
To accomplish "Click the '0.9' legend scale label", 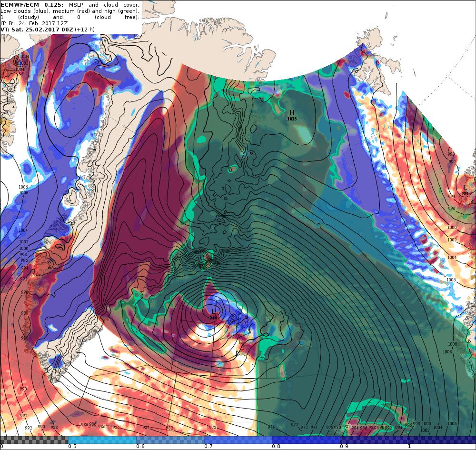I will click(x=344, y=446).
